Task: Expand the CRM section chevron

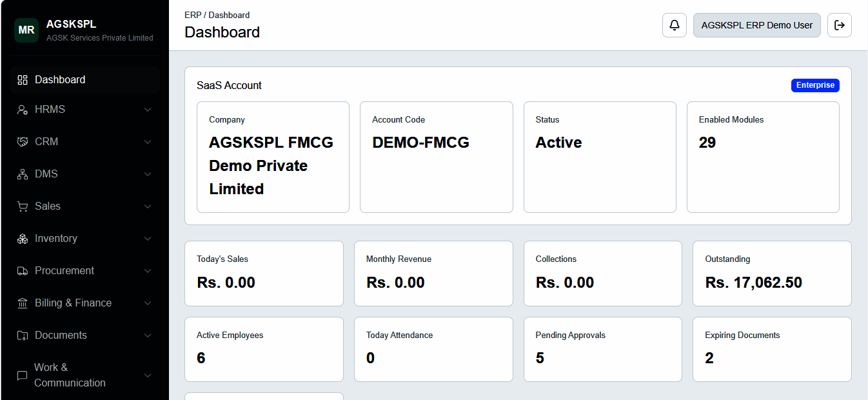Action: pos(148,142)
